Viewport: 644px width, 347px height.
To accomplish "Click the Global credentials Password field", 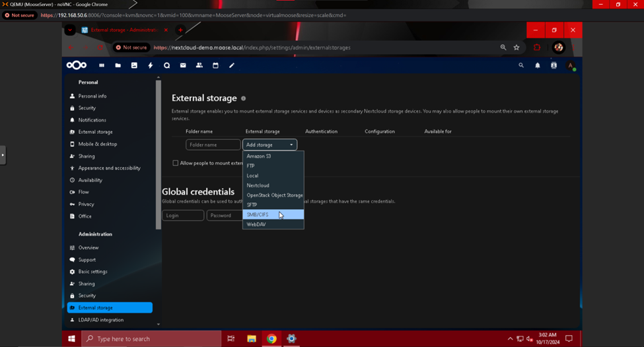I will click(x=225, y=215).
